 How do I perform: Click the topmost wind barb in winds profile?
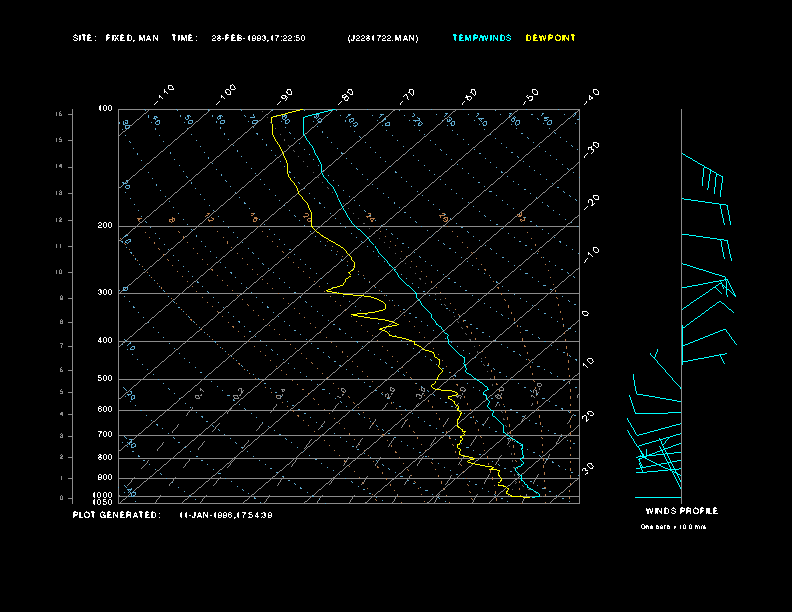pos(703,174)
